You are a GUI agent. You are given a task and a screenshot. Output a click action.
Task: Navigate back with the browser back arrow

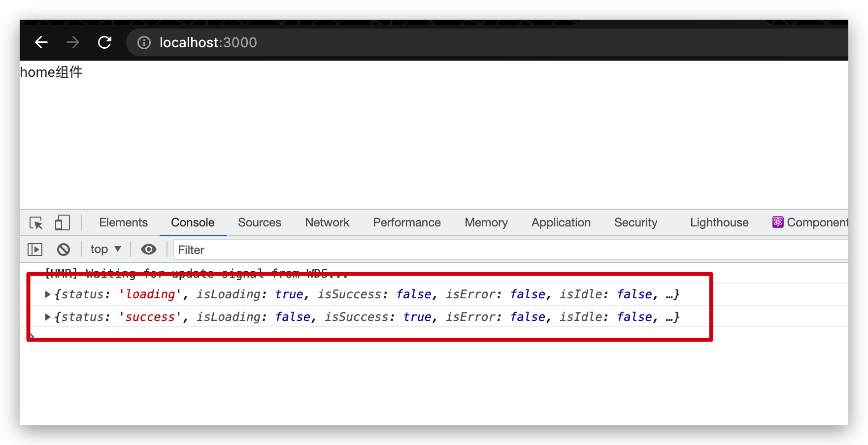coord(41,42)
